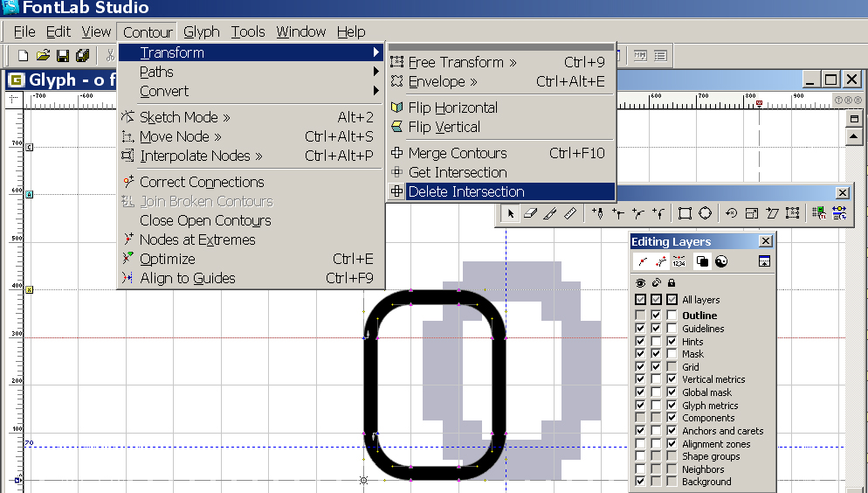The width and height of the screenshot is (868, 493).
Task: Choose Nodes at Extremes menu item
Action: [x=251, y=240]
